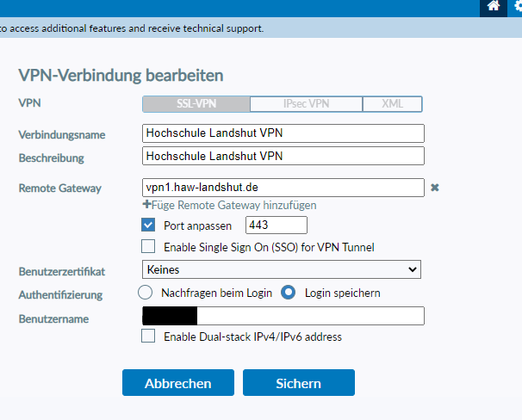The width and height of the screenshot is (522, 420).
Task: Click the technical support notice text
Action: [x=132, y=28]
